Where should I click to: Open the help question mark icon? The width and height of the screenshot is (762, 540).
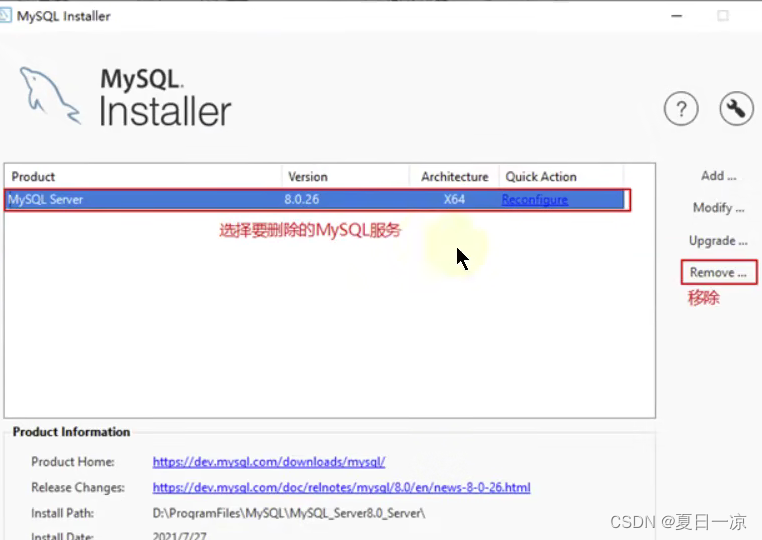click(681, 109)
